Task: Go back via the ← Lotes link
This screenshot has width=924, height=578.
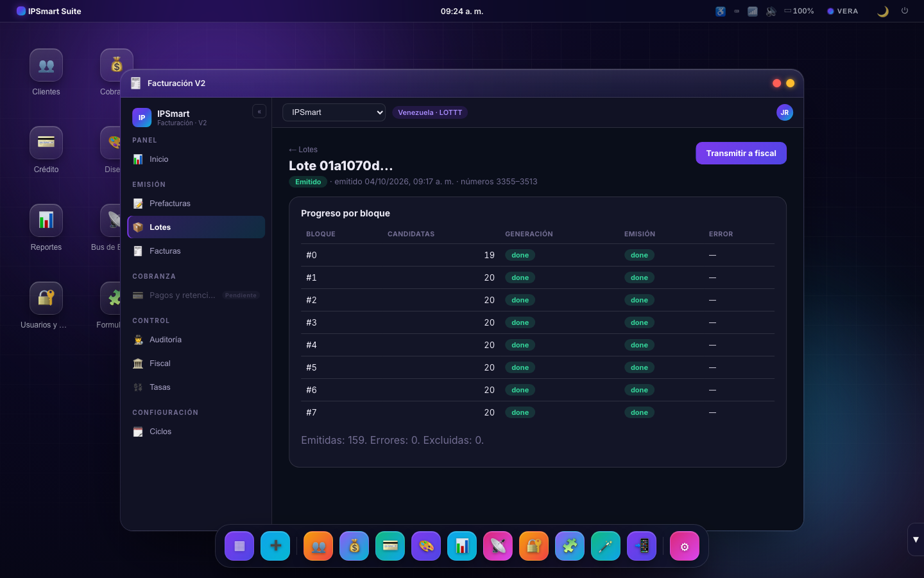Action: point(303,150)
